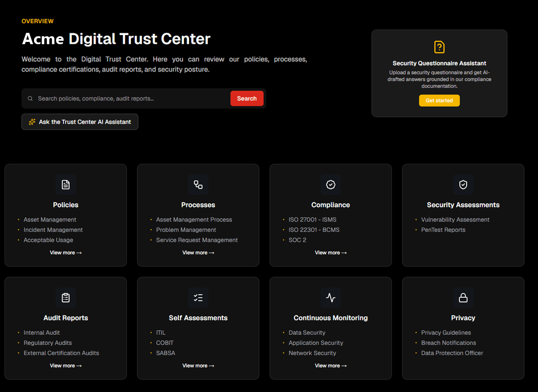Click the sparkle icon on AI Assistant button
Viewport: 538px width, 392px height.
click(x=32, y=122)
